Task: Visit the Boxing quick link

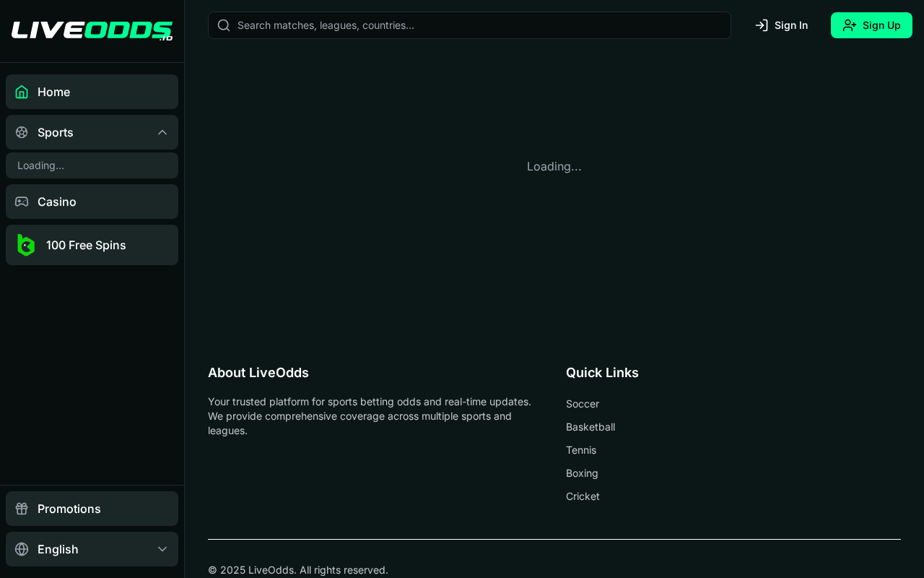Action: (582, 473)
